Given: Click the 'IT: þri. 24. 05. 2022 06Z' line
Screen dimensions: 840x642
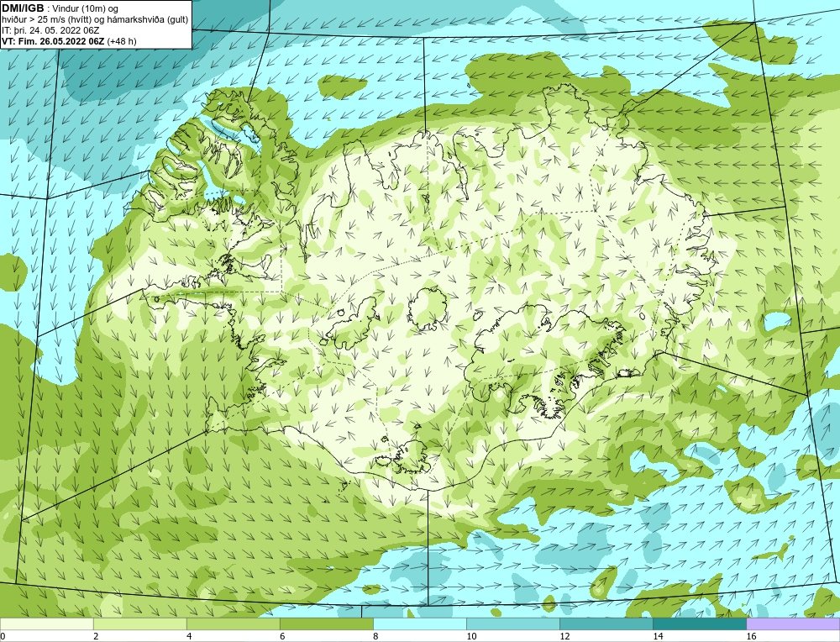Looking at the screenshot, I should [x=50, y=30].
